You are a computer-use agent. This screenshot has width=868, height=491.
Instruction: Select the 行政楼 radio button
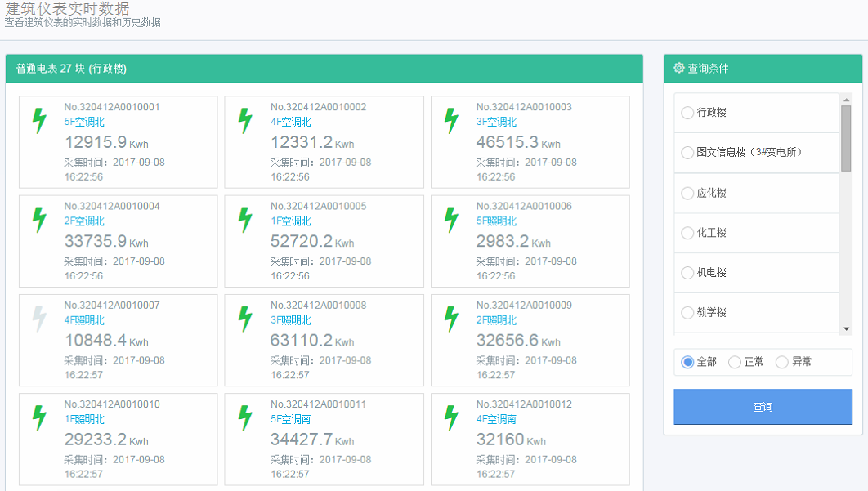click(x=687, y=113)
